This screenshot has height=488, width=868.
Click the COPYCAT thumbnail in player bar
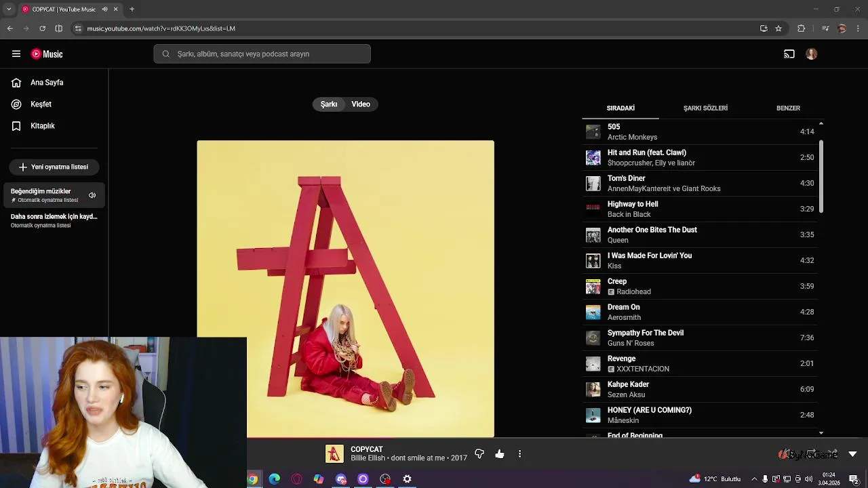(334, 454)
